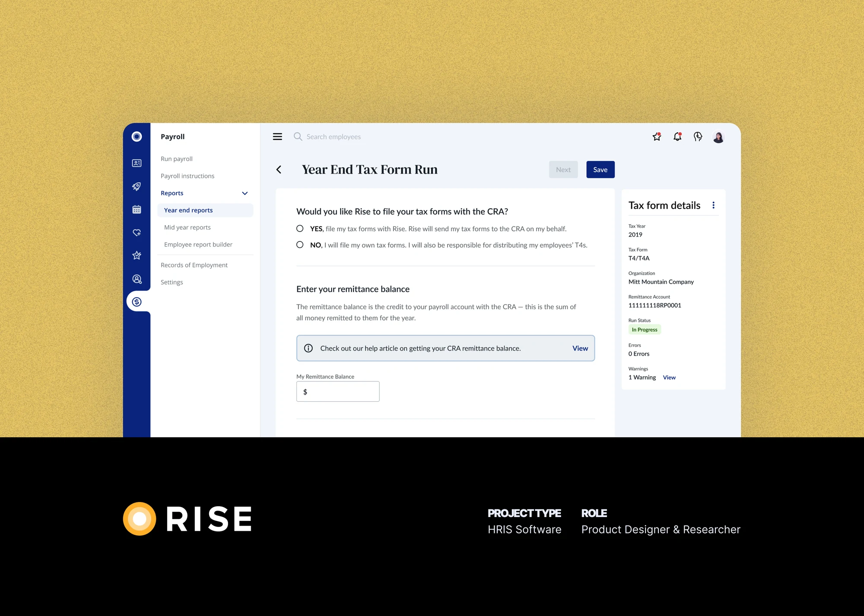Screen dimensions: 864x616
Task: Click remittance account 111111118RP0001
Action: tap(654, 305)
